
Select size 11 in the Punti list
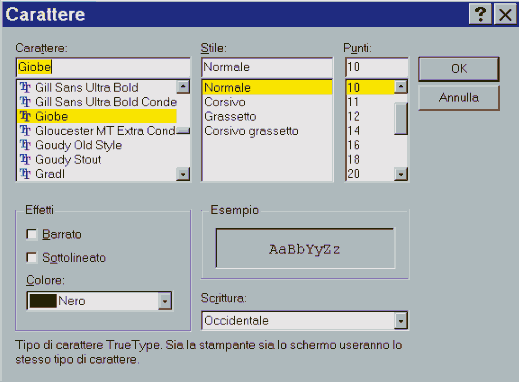tap(370, 102)
